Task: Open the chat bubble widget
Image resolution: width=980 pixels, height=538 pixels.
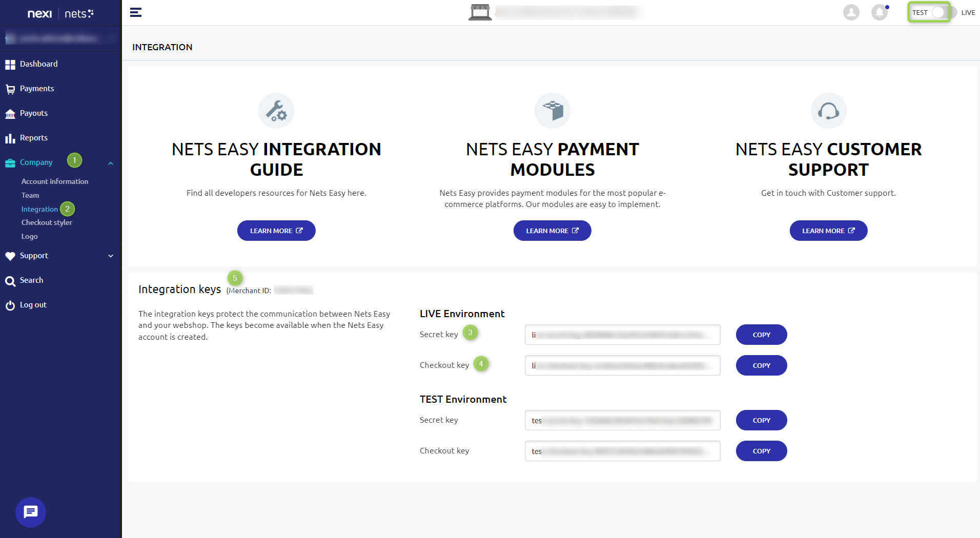Action: point(31,512)
